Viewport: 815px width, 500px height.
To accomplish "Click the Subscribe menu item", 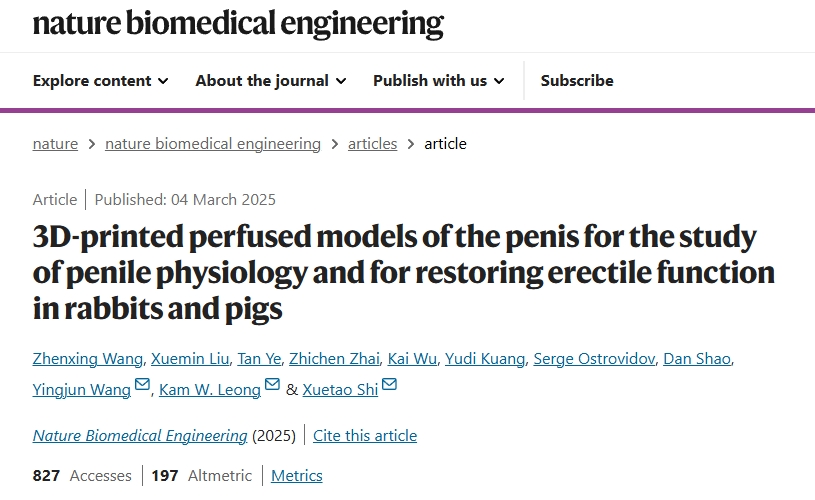I will point(577,80).
